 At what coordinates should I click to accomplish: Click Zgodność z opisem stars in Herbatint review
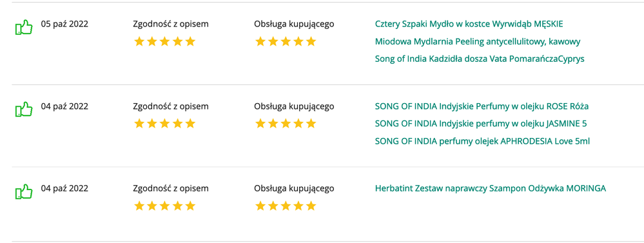coord(164,206)
